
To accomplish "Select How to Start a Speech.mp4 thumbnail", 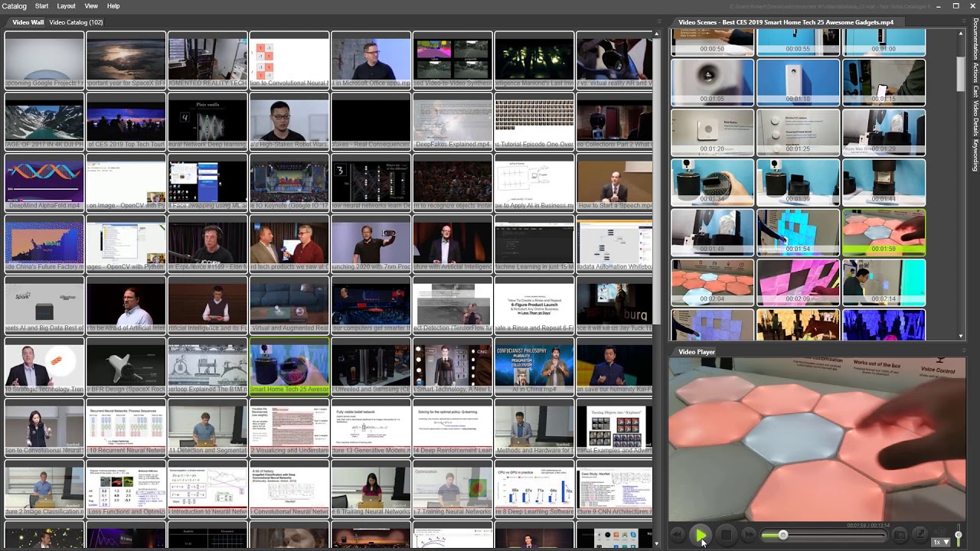I will tap(614, 184).
